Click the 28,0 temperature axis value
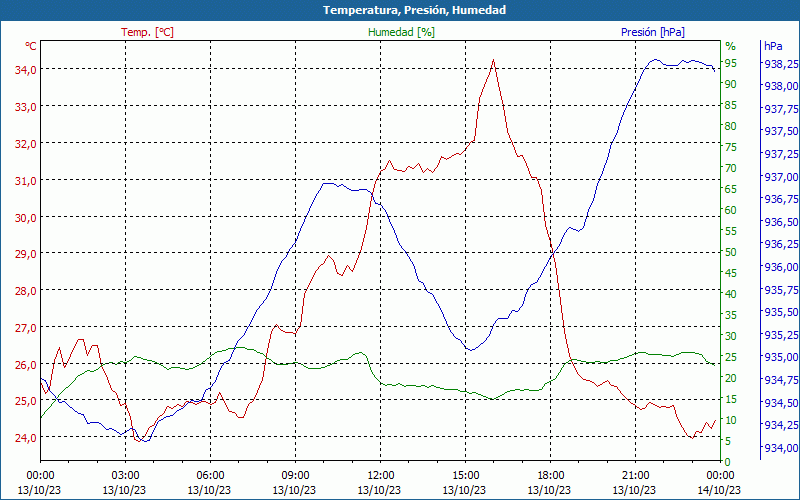800x500 pixels. tap(26, 291)
